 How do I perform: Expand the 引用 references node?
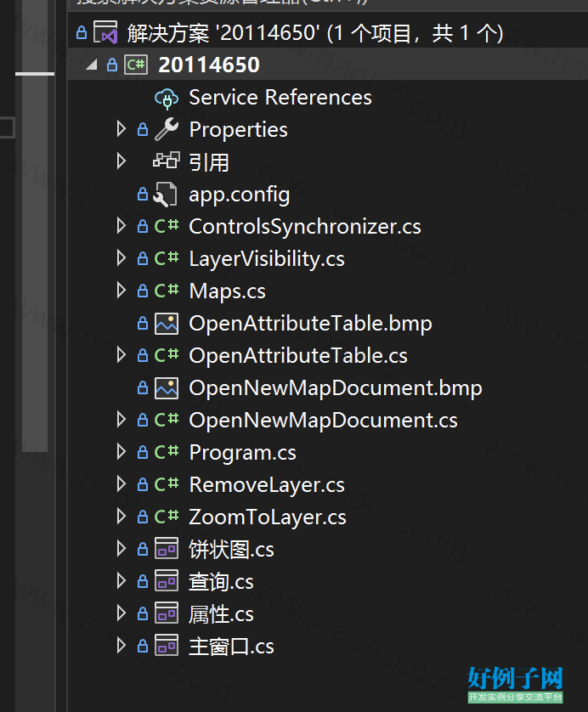[x=122, y=161]
